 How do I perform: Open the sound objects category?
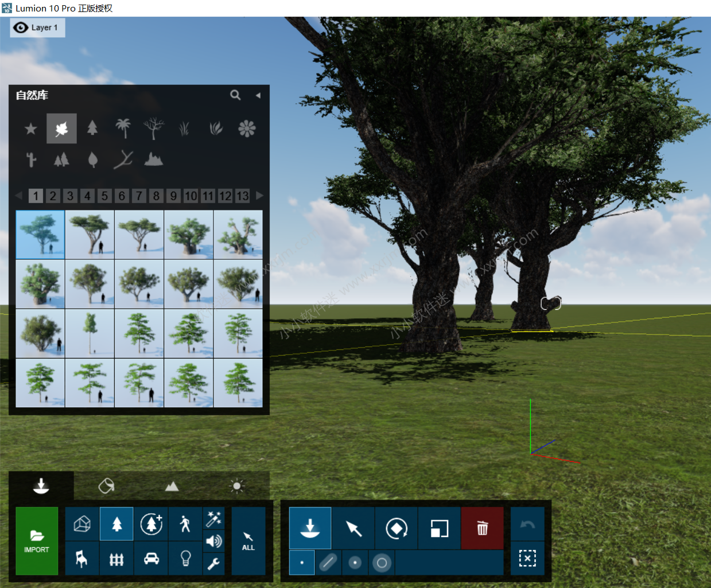(x=213, y=541)
